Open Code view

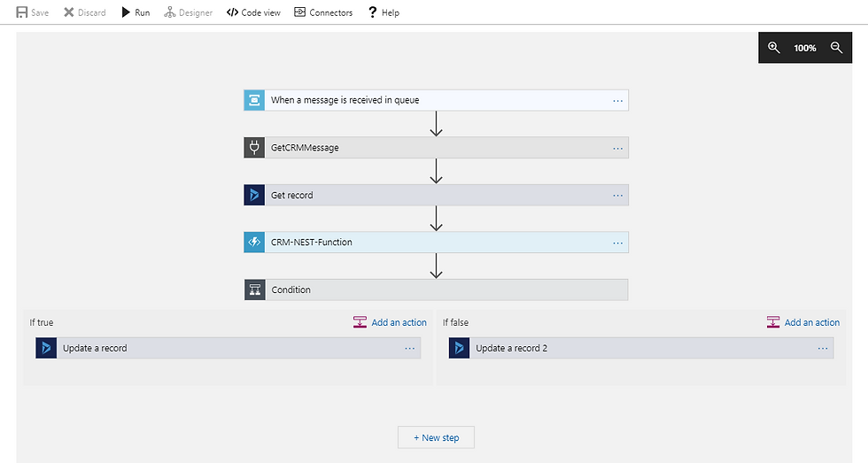[x=253, y=12]
